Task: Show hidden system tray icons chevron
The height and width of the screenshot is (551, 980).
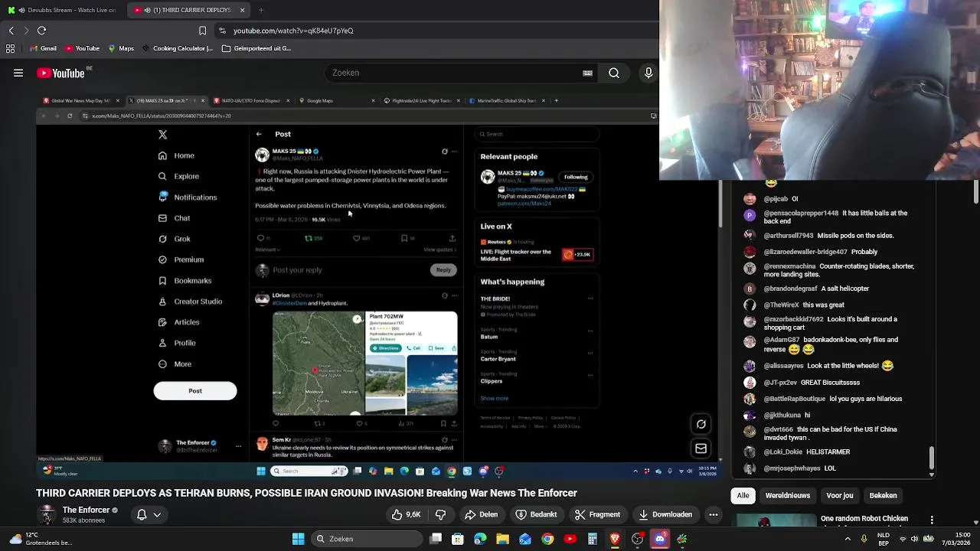Action: (x=848, y=539)
